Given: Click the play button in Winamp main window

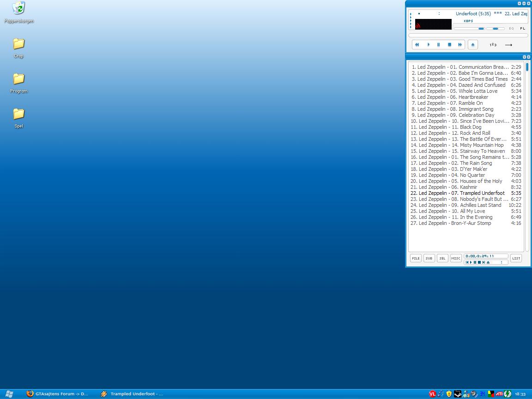Looking at the screenshot, I should pyautogui.click(x=428, y=44).
